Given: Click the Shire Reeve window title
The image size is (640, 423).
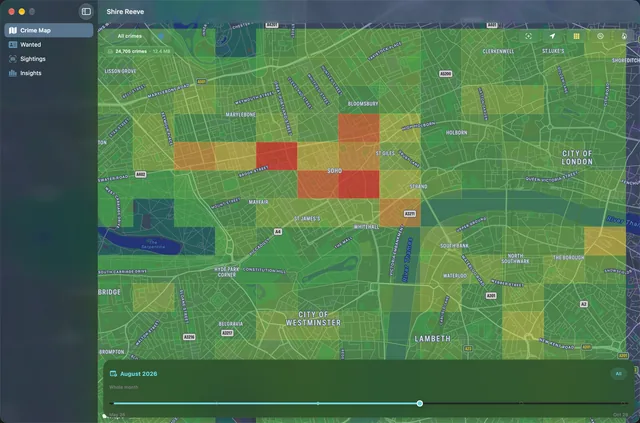Looking at the screenshot, I should pos(125,12).
